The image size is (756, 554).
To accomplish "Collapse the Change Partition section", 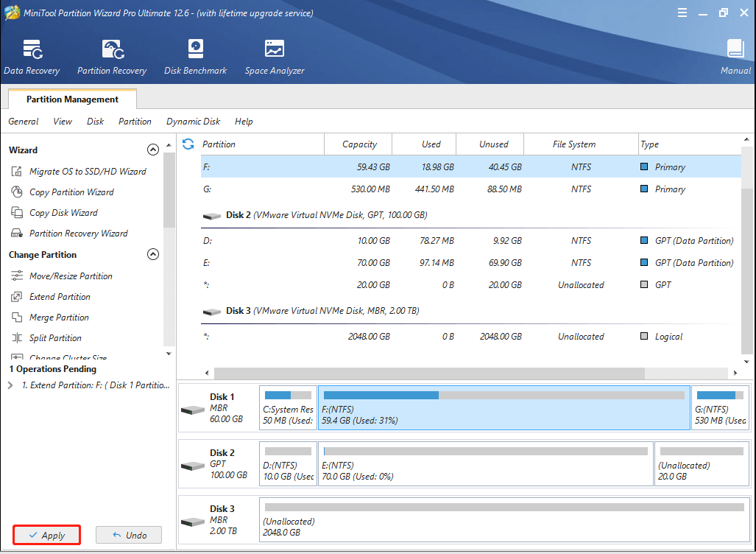I will click(x=153, y=253).
